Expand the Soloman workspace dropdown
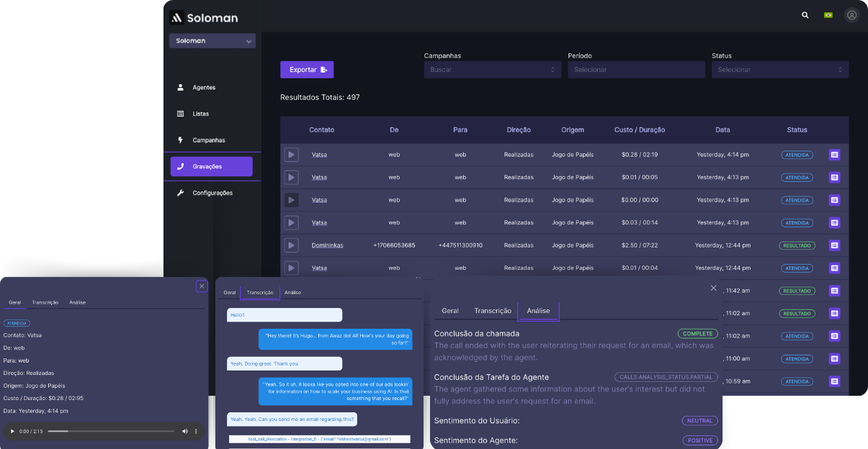 (x=212, y=41)
